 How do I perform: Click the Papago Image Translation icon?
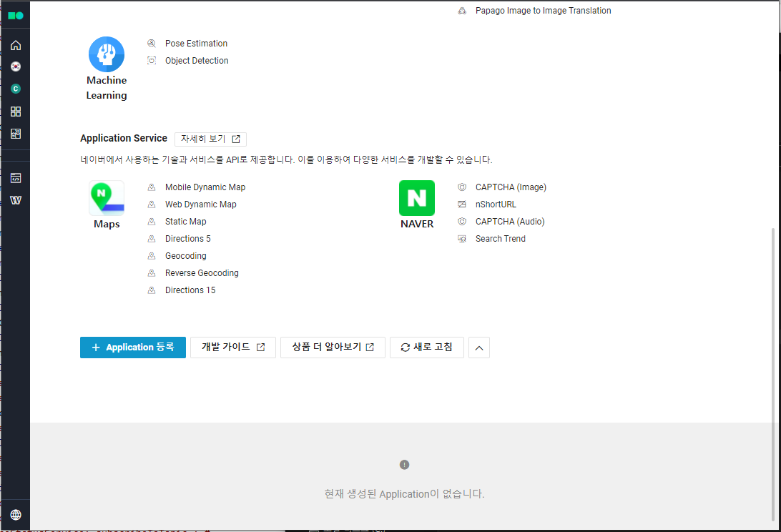tap(462, 11)
